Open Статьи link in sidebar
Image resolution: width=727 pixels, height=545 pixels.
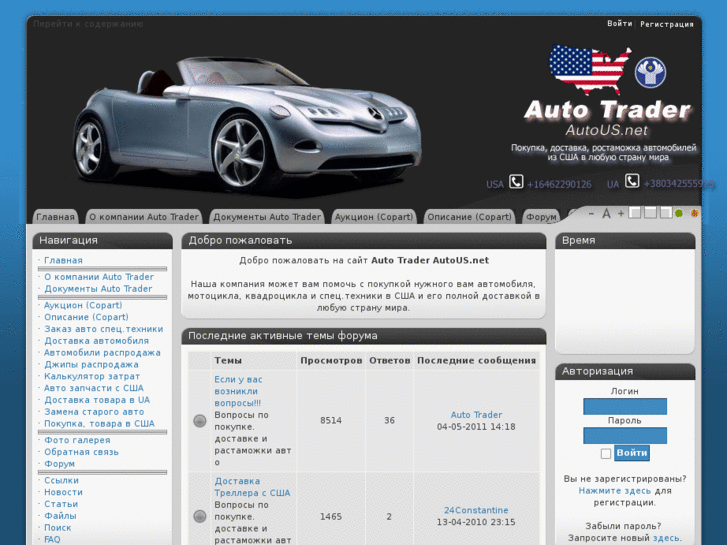tap(61, 504)
